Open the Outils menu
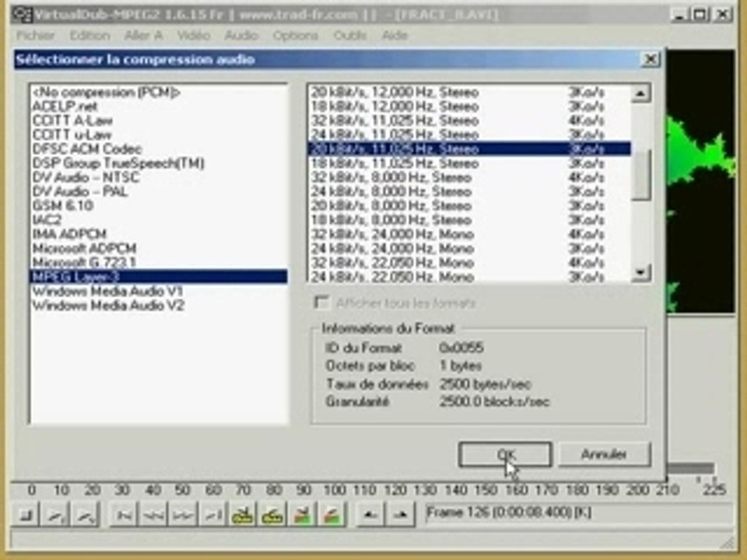 point(349,35)
